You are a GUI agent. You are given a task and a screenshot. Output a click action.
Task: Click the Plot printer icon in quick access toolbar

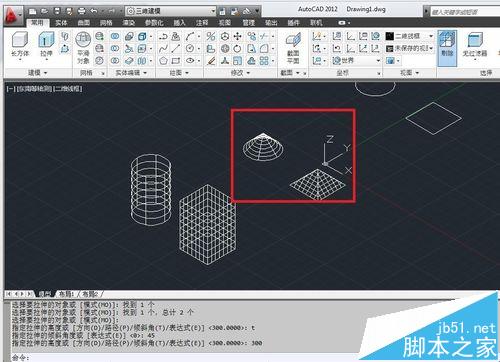[x=81, y=12]
